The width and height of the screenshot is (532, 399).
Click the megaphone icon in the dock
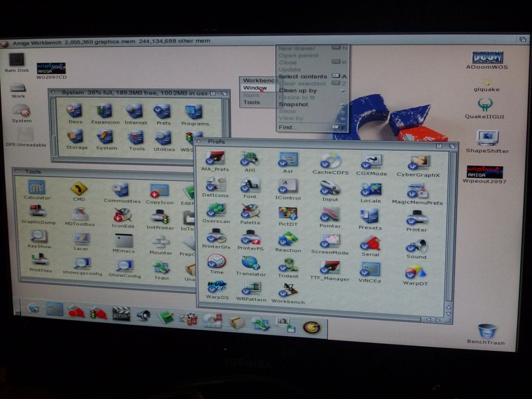coord(143,314)
